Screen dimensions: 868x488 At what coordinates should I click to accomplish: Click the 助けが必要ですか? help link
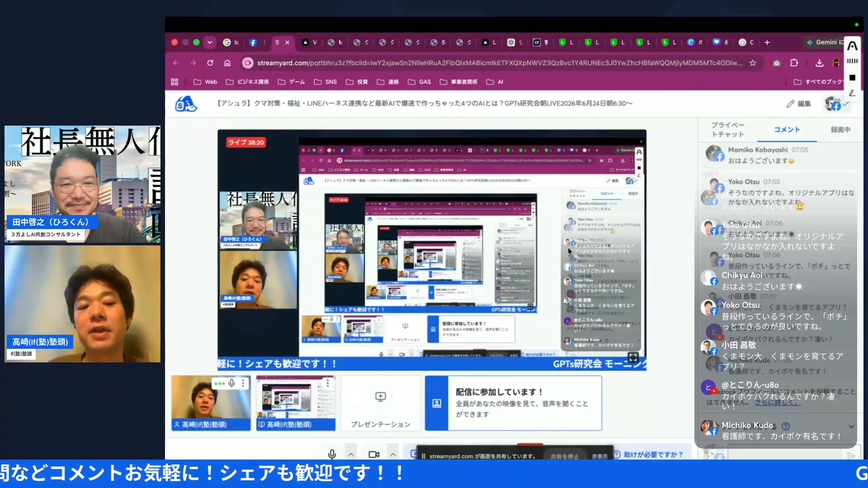pos(649,455)
